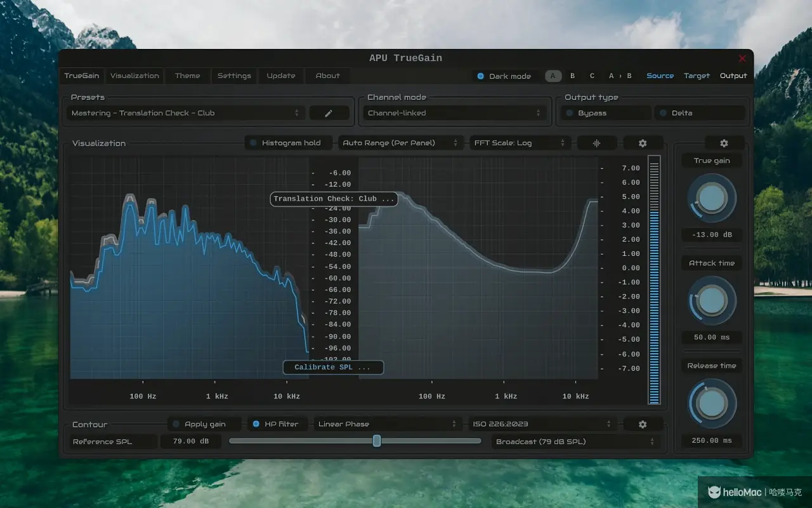Select state slot B
The width and height of the screenshot is (812, 508).
[572, 76]
